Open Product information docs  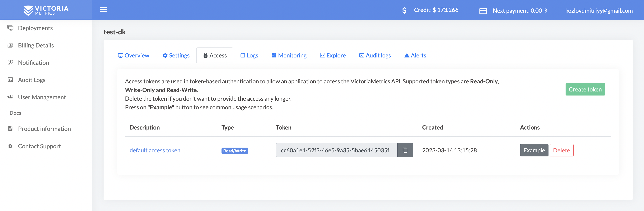[x=44, y=129]
